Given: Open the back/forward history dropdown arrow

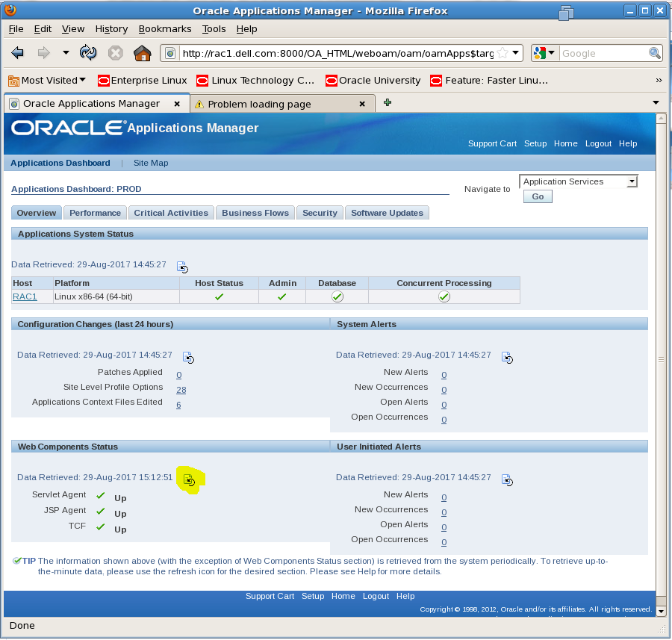Looking at the screenshot, I should tap(66, 53).
